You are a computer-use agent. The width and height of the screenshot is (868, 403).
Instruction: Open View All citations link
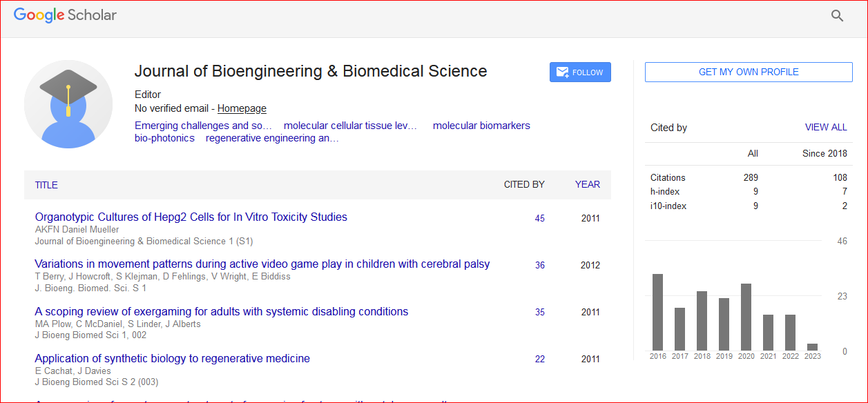(x=825, y=128)
